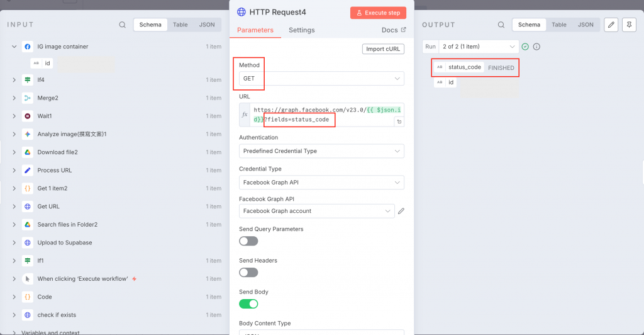Expand the Wait1 node in INPUT

point(14,116)
